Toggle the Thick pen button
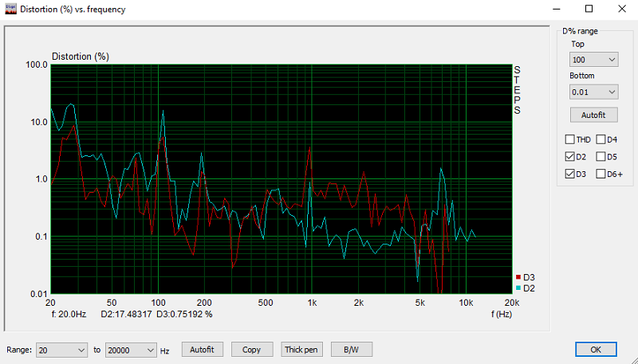The image size is (638, 364). click(301, 350)
